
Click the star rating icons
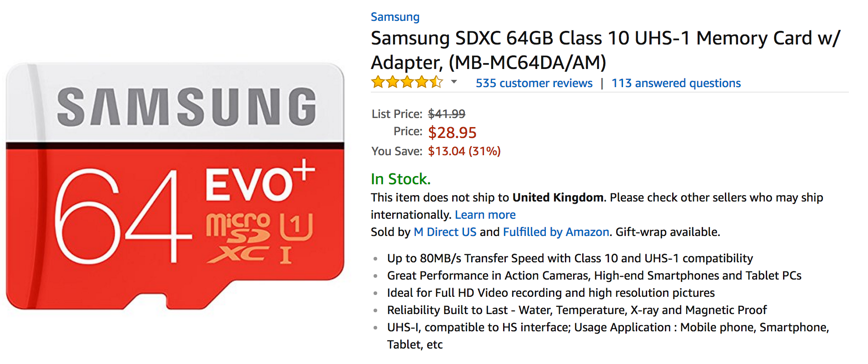407,83
